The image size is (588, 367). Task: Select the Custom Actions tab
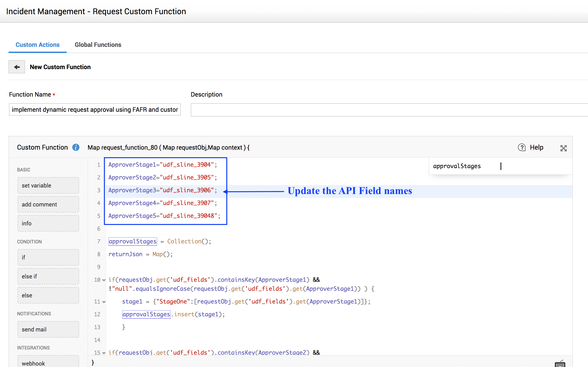point(37,45)
